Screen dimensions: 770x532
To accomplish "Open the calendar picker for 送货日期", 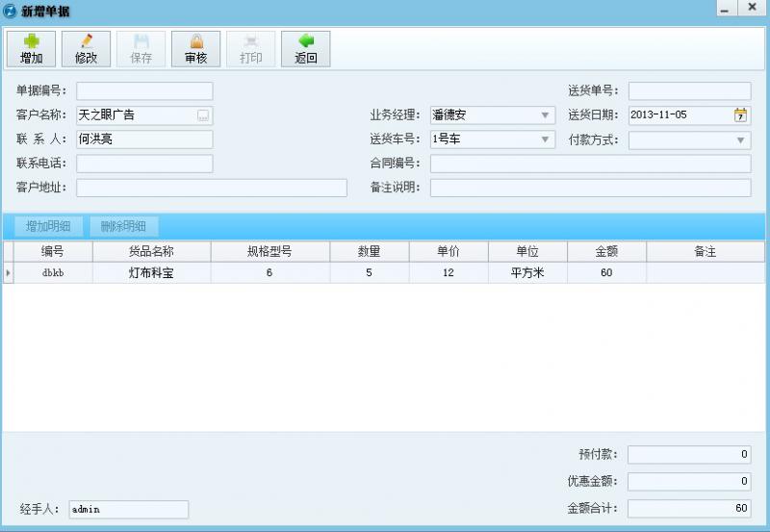I will 740,115.
